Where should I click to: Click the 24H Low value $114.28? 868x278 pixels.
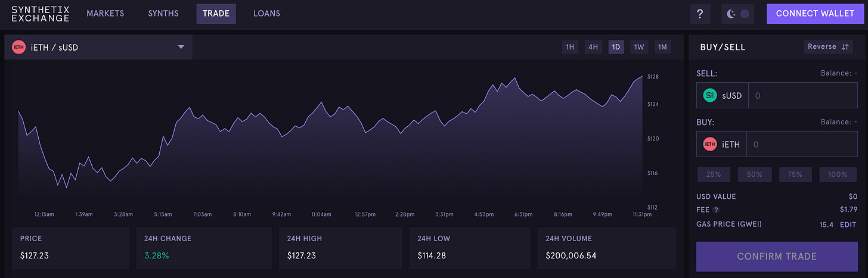(x=433, y=255)
